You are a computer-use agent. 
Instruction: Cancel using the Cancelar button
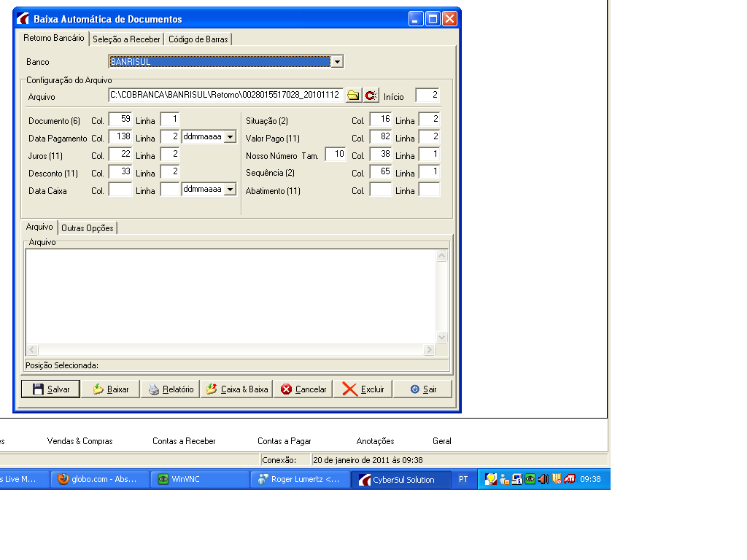coord(303,389)
